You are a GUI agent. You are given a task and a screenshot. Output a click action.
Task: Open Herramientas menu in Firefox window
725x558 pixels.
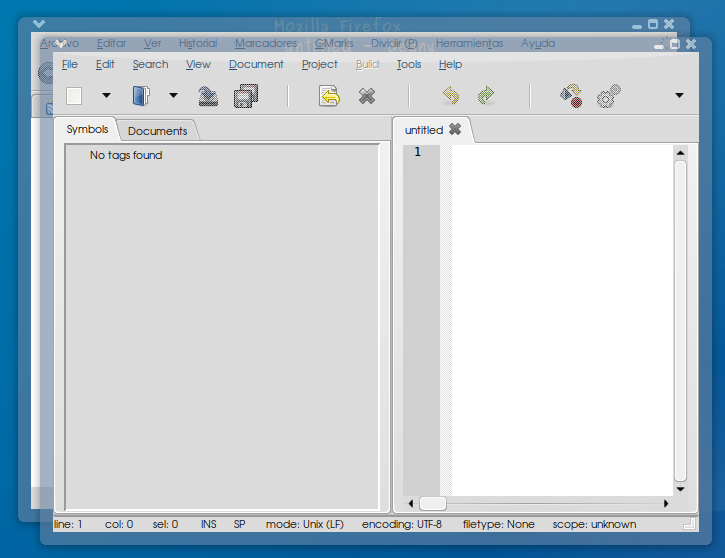469,43
